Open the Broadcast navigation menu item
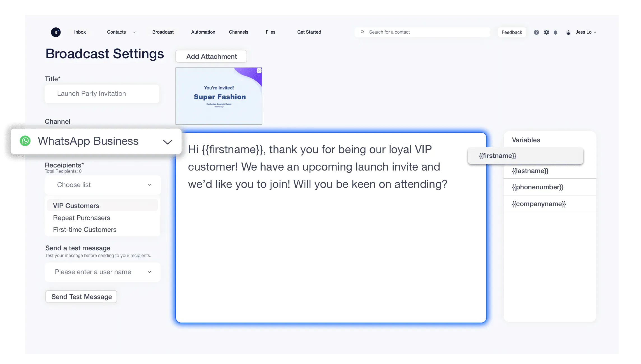The image size is (641, 364). [x=162, y=32]
